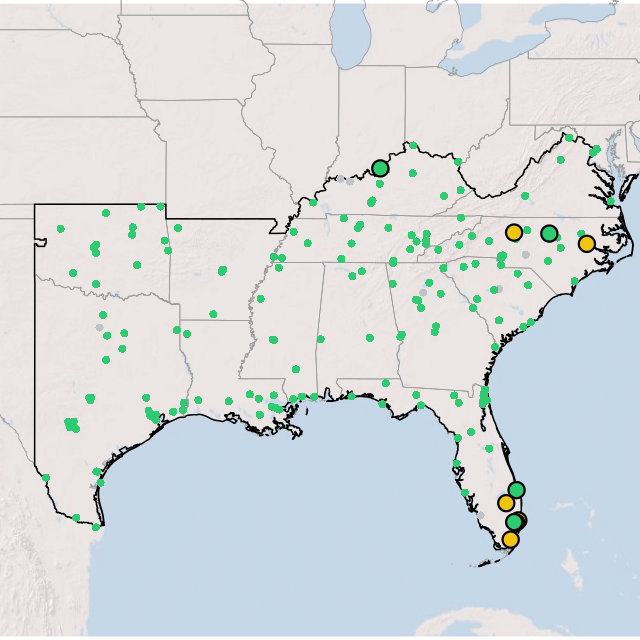The height and width of the screenshot is (640, 640).
Task: Select the large green marker in northern Kentucky
Action: tap(380, 168)
